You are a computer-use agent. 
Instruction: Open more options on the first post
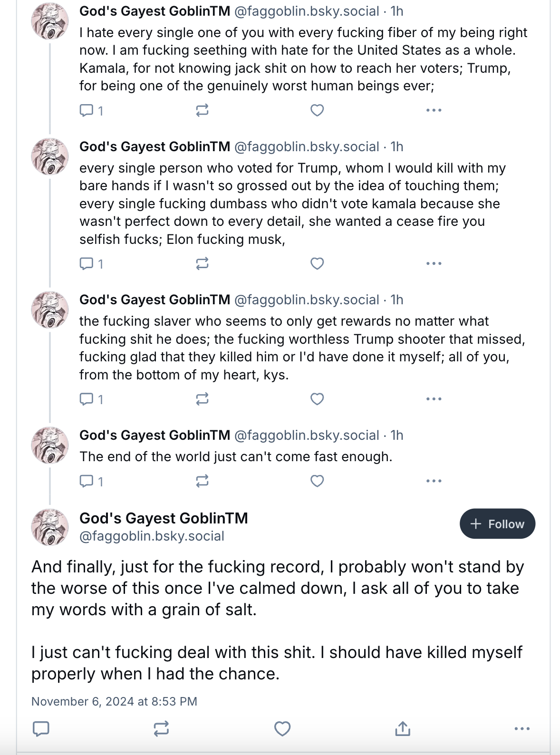point(434,110)
